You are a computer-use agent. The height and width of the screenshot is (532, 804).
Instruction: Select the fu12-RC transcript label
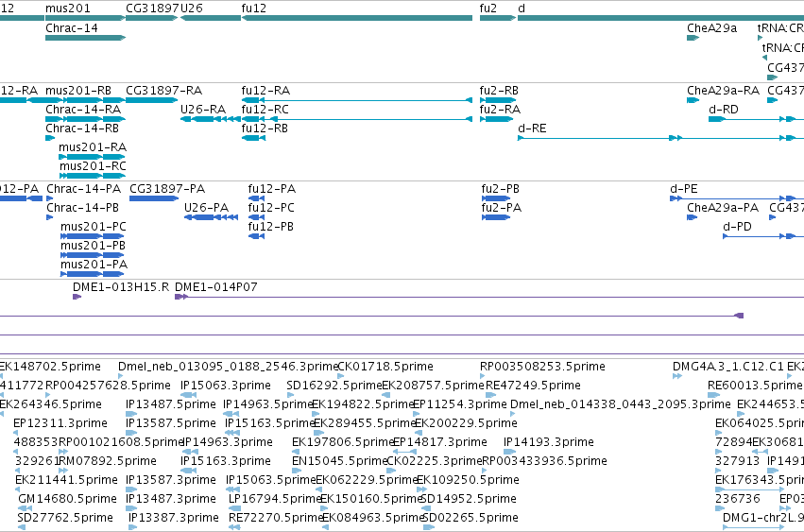coord(265,110)
